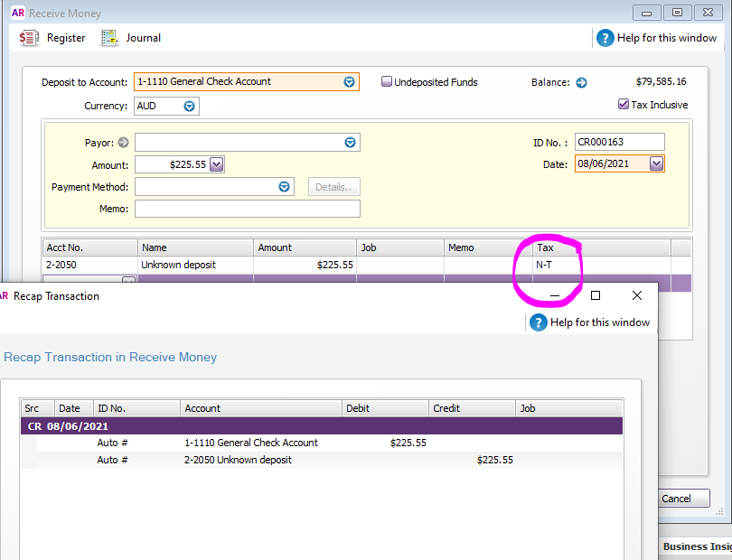Open the Date calendar picker button
732x560 pixels.
pyautogui.click(x=656, y=163)
